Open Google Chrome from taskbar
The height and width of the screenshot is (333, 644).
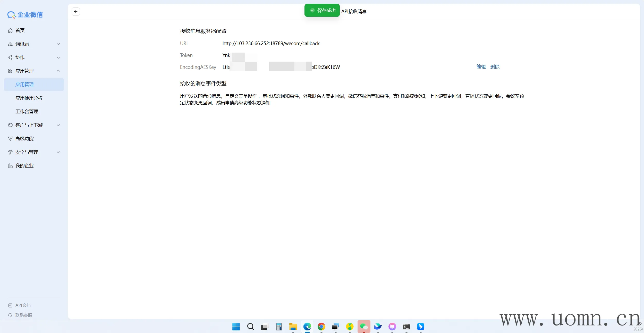(321, 327)
